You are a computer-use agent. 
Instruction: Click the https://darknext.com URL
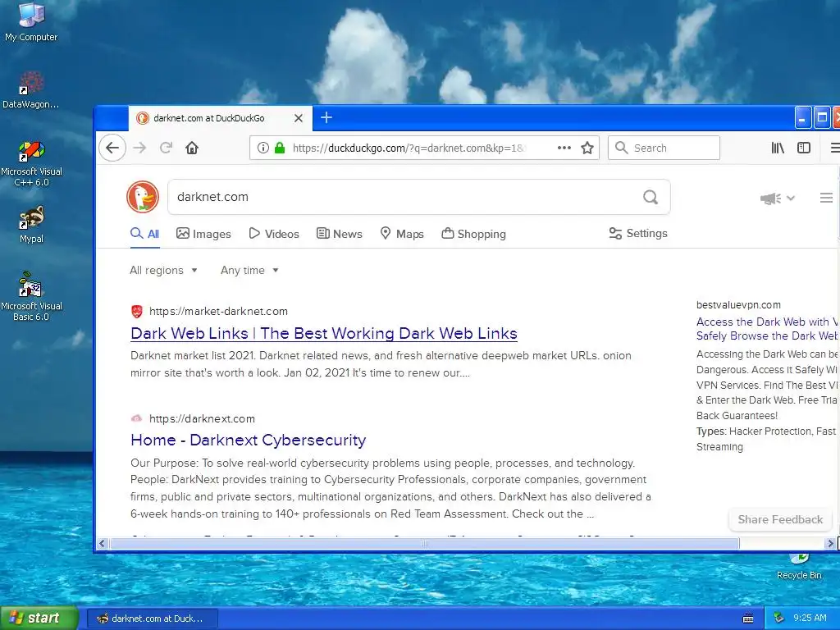202,418
